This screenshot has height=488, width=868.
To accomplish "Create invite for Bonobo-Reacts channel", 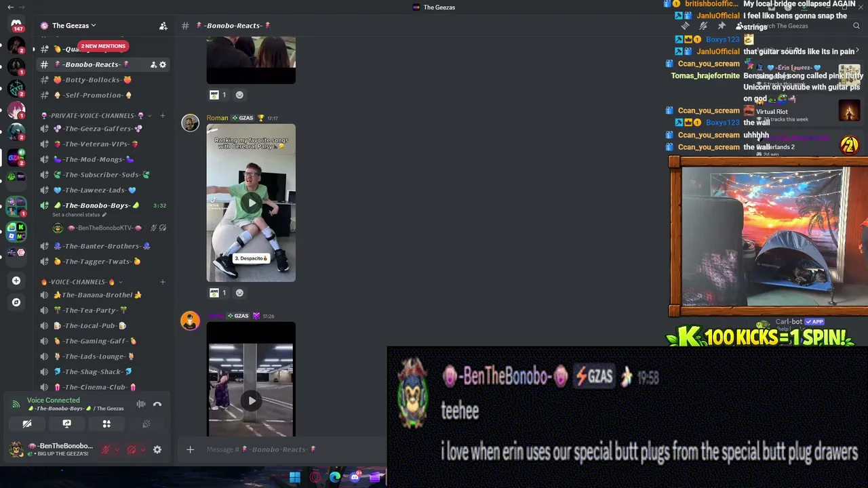I will click(153, 64).
